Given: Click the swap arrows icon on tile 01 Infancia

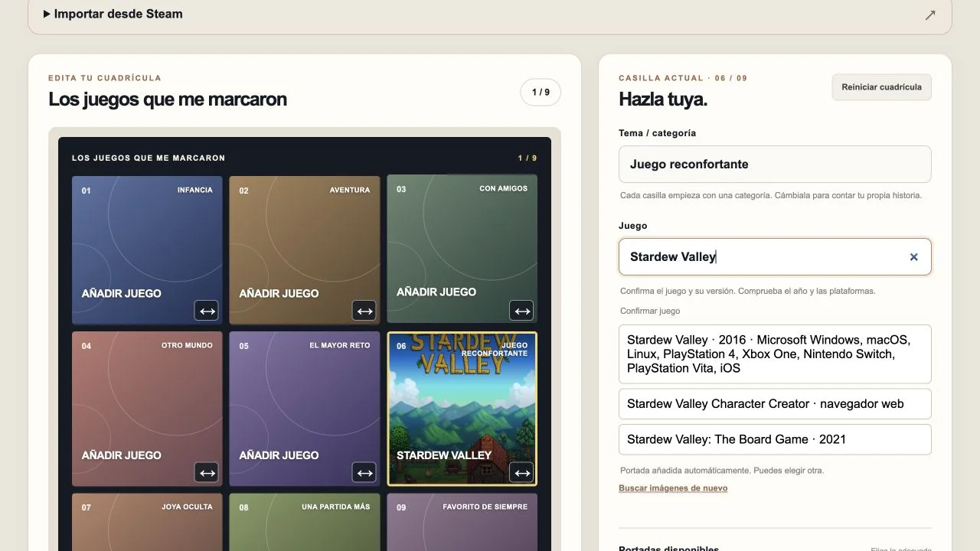Looking at the screenshot, I should (207, 311).
